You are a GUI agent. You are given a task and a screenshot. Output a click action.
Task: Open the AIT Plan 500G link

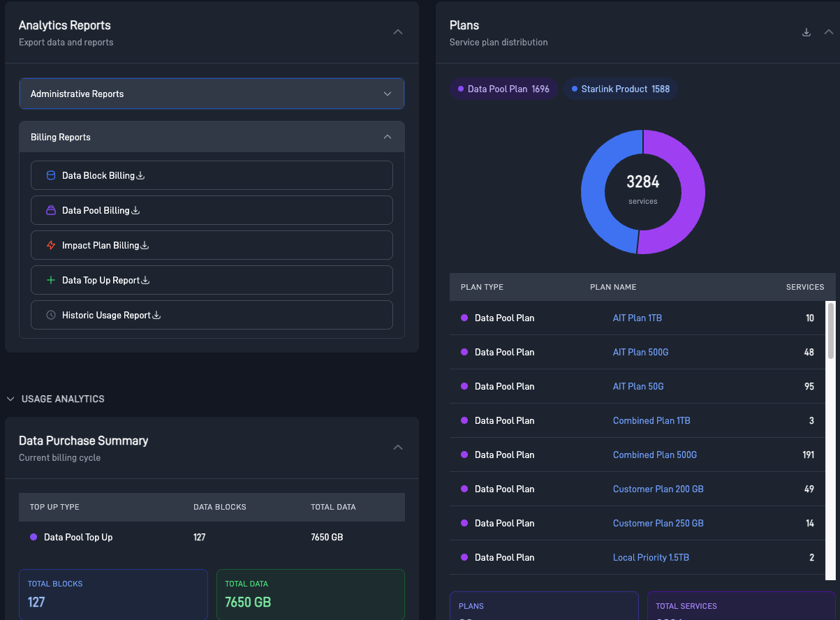640,352
